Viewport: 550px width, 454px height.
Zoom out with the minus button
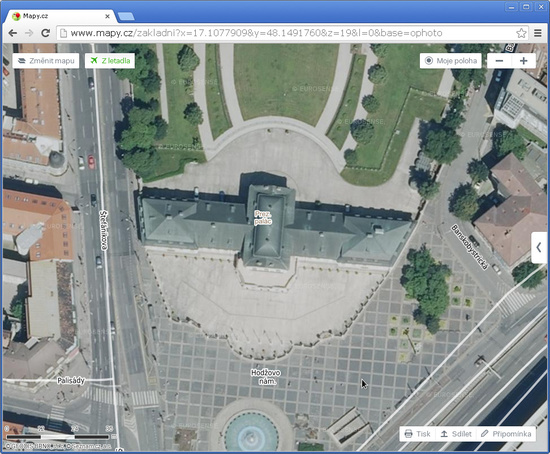click(x=499, y=61)
